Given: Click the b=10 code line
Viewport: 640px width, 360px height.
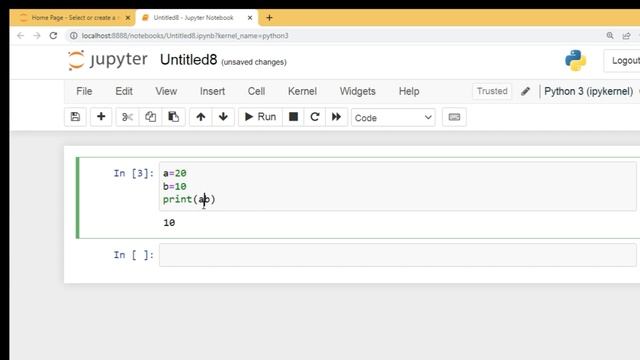Looking at the screenshot, I should 175,186.
